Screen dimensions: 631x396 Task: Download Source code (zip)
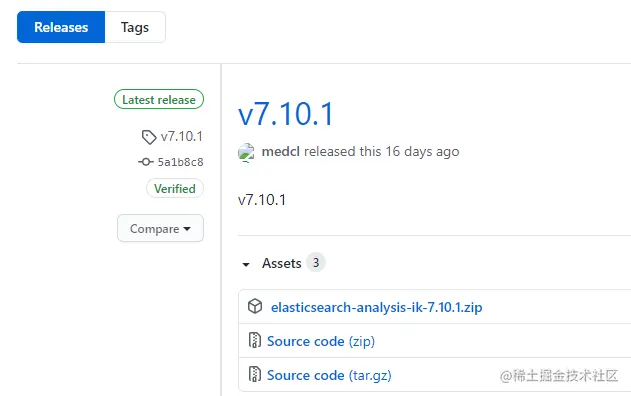click(321, 341)
